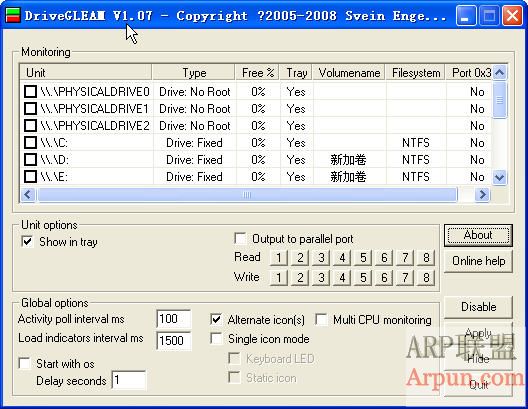Click the Delay seconds input field
The width and height of the screenshot is (528, 409).
[129, 380]
